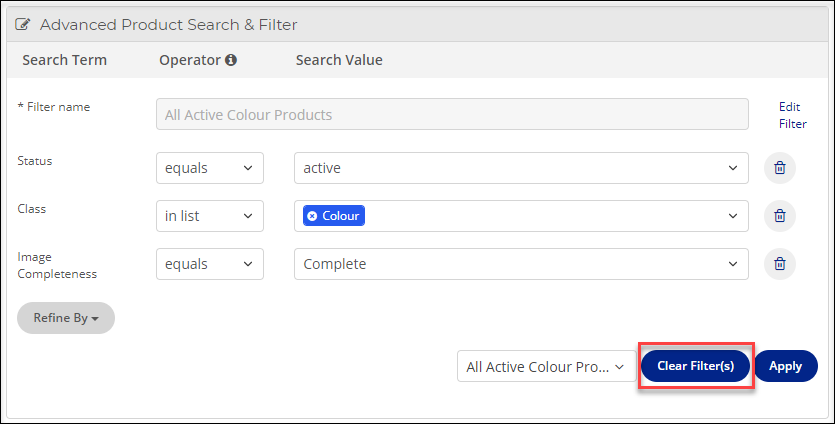Click the Edit Filter link
The height and width of the screenshot is (424, 835).
(792, 115)
